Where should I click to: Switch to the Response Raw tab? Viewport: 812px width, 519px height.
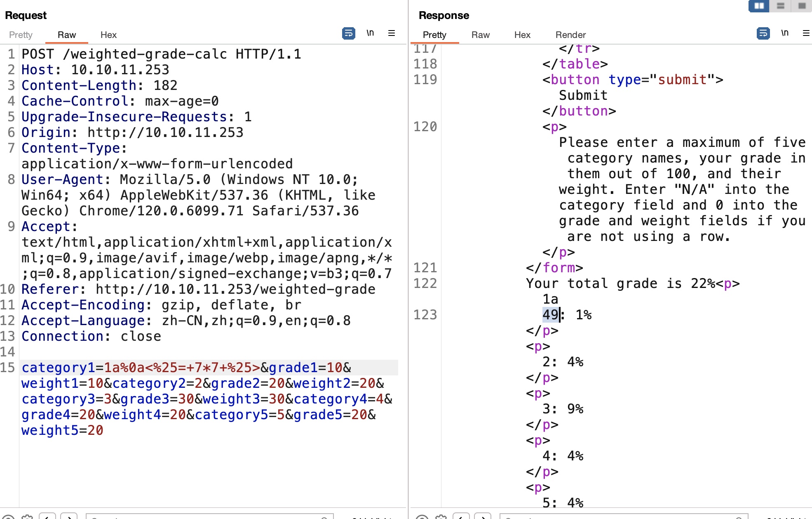click(480, 35)
